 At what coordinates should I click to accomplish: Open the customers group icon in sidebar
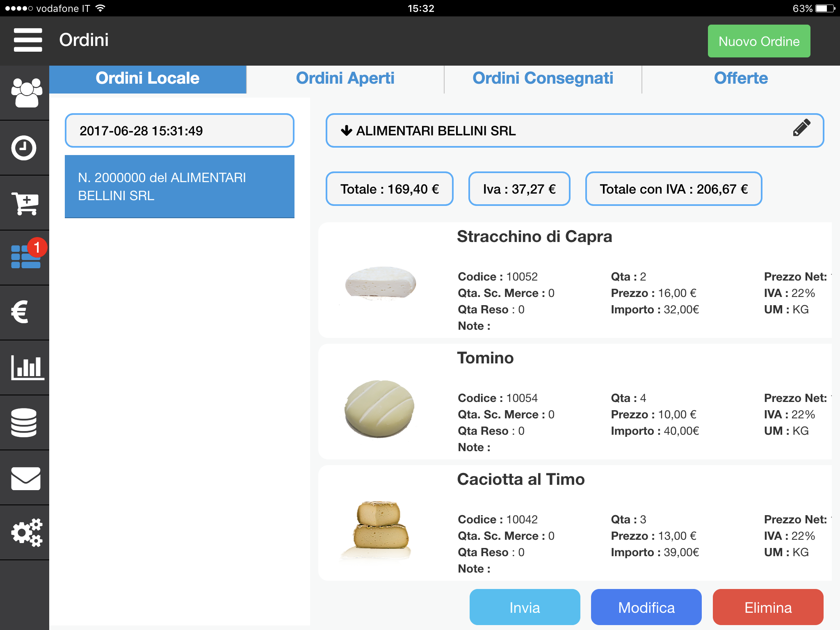tap(26, 93)
